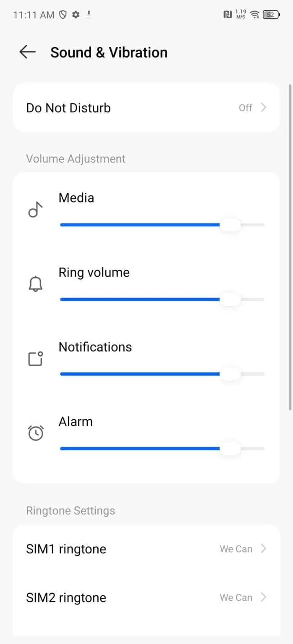This screenshot has height=644, width=293.
Task: Tap the shield icon in status bar
Action: point(63,15)
